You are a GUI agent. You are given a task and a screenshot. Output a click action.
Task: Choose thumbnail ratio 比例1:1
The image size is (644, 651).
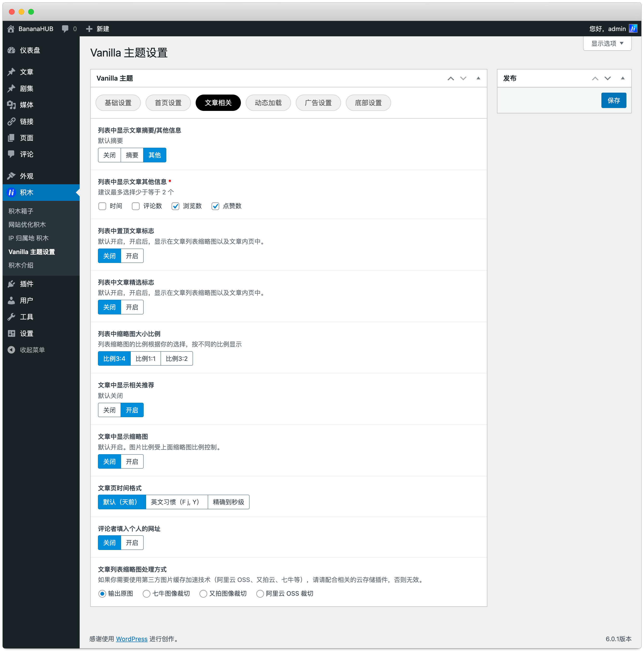pos(146,358)
